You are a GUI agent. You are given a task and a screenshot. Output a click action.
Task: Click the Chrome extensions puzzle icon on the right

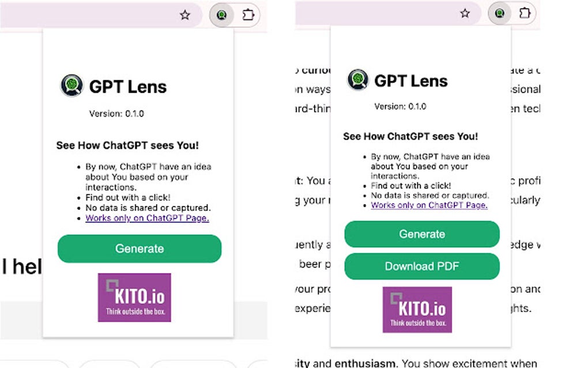(525, 14)
